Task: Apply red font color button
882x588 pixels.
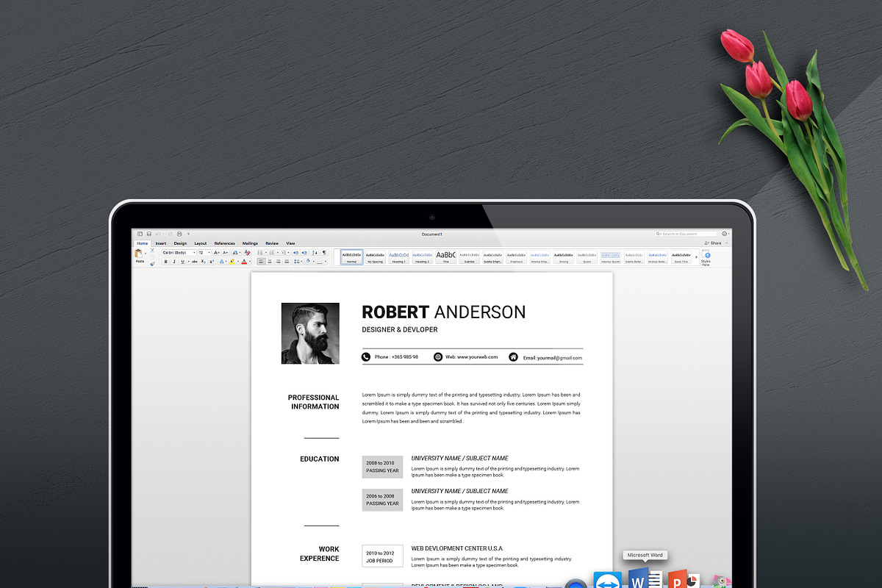Action: [244, 262]
